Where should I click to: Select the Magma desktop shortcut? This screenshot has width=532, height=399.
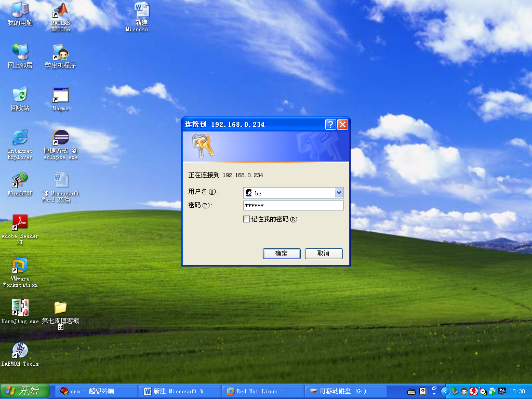click(x=61, y=99)
